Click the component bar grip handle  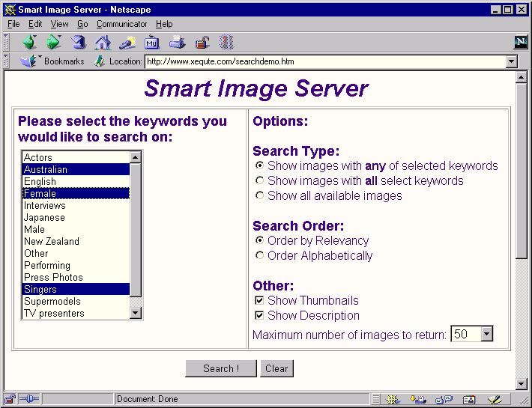375,399
